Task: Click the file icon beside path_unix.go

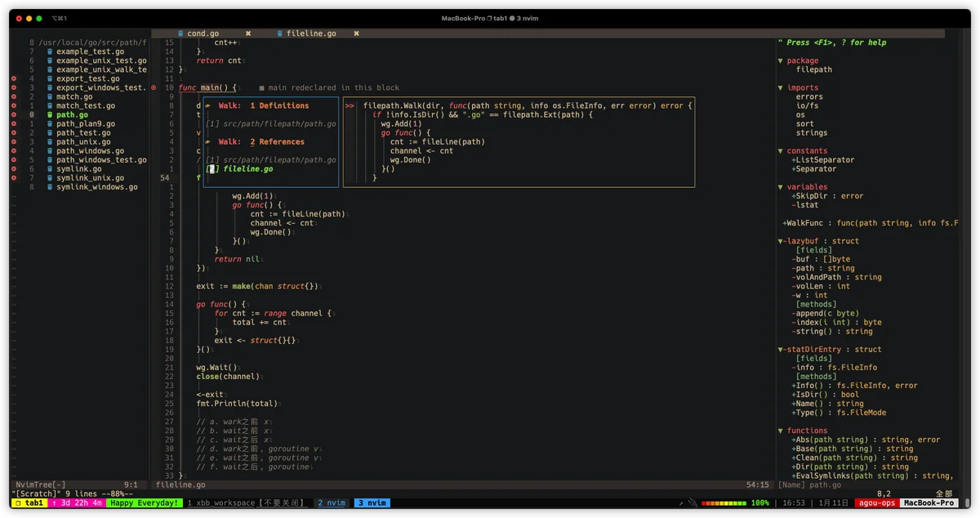Action: click(x=50, y=141)
